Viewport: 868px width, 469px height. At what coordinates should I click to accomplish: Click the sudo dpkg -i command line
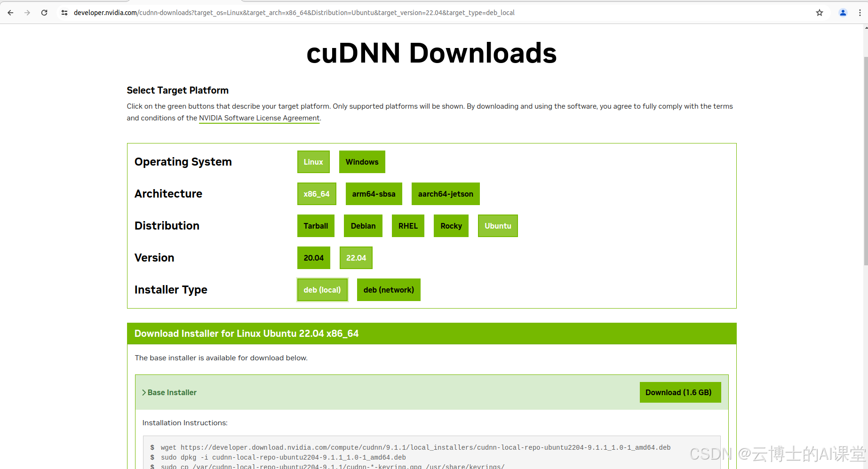coord(283,457)
